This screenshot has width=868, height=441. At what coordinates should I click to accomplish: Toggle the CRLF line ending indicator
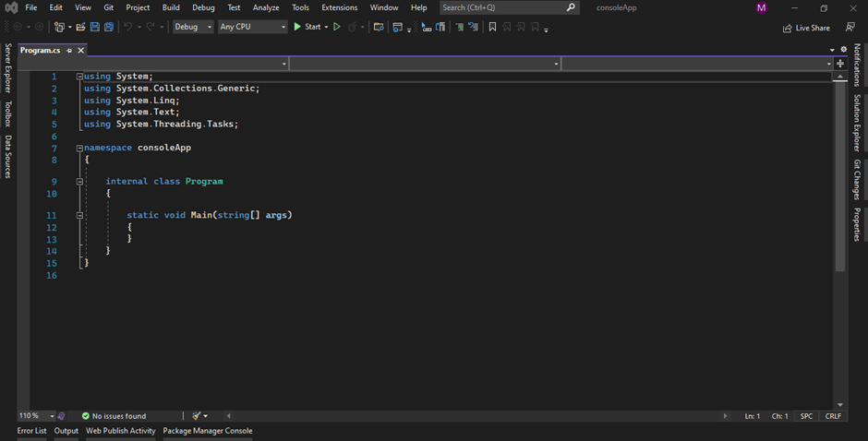833,416
